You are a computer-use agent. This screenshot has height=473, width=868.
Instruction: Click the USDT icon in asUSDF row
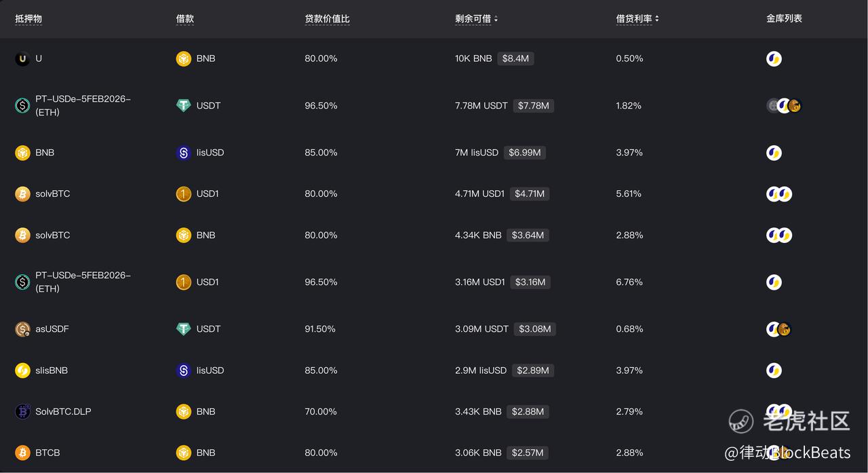[x=184, y=329]
